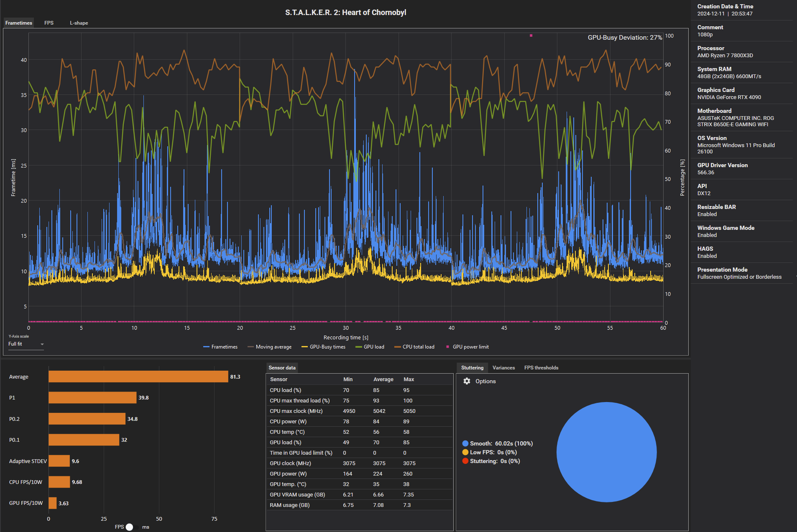797x532 pixels.
Task: Toggle the CPU total load legend entry
Action: [414, 347]
